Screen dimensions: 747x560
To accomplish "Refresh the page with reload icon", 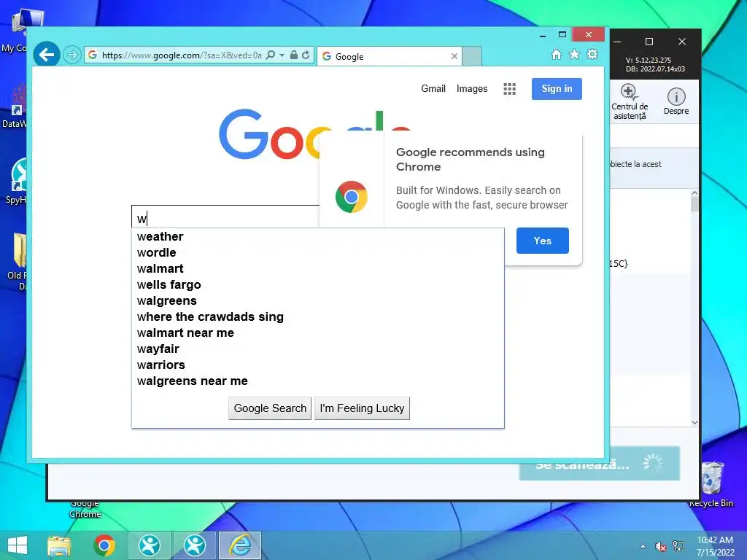I will tap(306, 55).
